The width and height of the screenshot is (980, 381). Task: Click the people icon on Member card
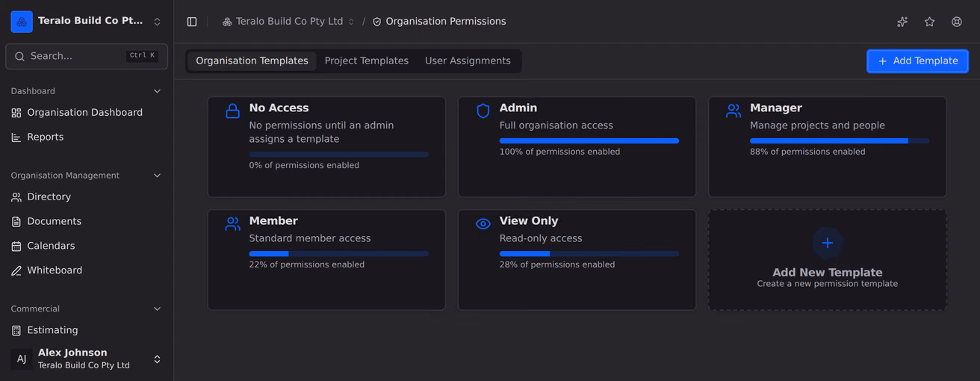(232, 223)
